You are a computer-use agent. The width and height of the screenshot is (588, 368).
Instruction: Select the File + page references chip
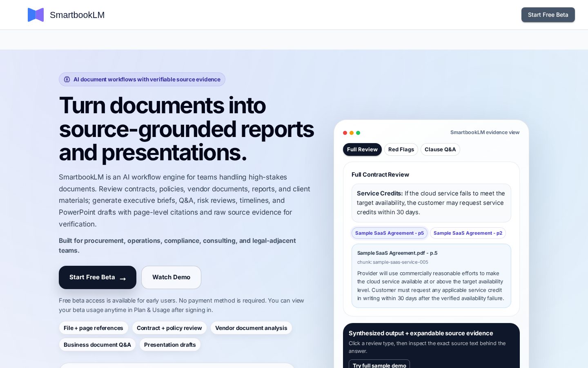point(94,328)
